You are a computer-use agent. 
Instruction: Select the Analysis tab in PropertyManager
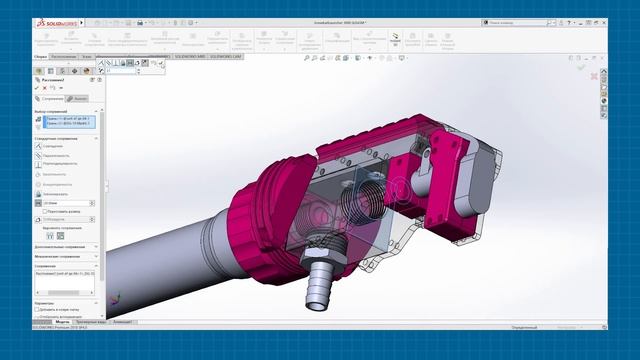coord(77,99)
